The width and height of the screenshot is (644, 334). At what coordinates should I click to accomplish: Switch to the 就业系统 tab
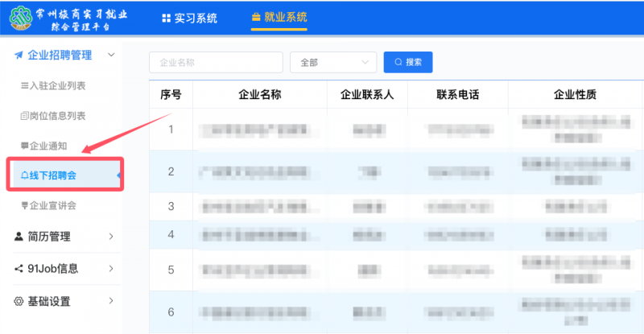pyautogui.click(x=279, y=17)
